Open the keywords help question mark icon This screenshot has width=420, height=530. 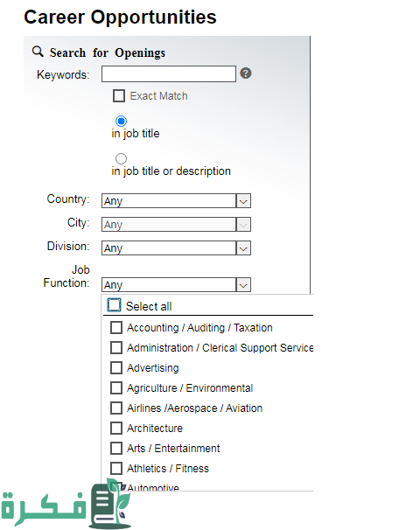point(246,73)
